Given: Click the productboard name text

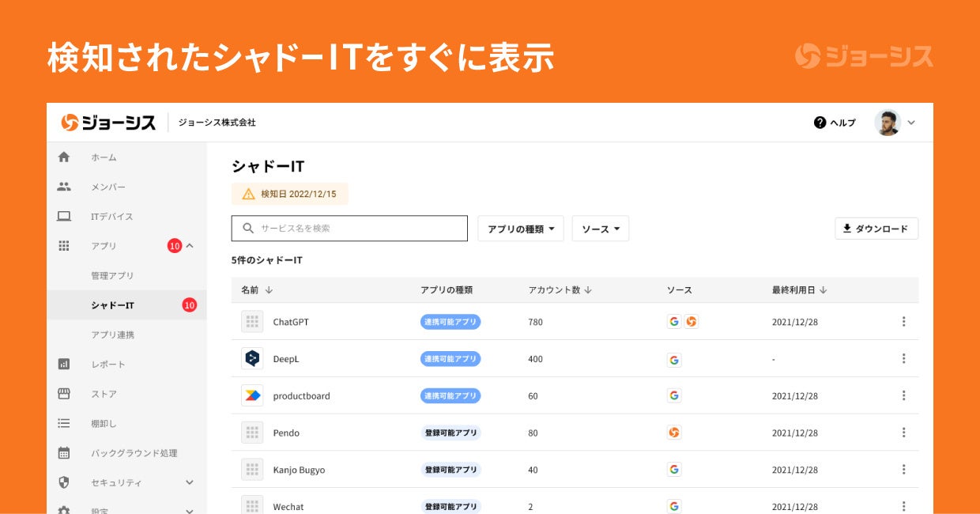Looking at the screenshot, I should pos(302,396).
